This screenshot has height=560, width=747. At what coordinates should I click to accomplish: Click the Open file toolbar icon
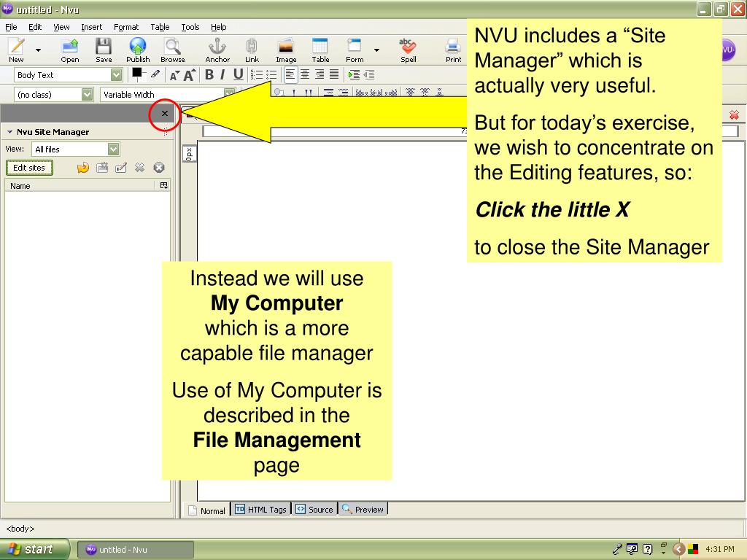click(x=70, y=46)
